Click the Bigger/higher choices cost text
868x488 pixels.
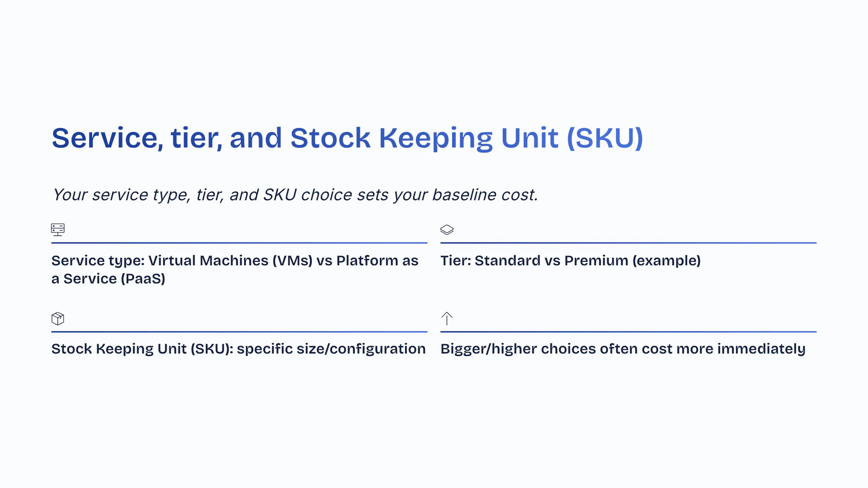(623, 349)
